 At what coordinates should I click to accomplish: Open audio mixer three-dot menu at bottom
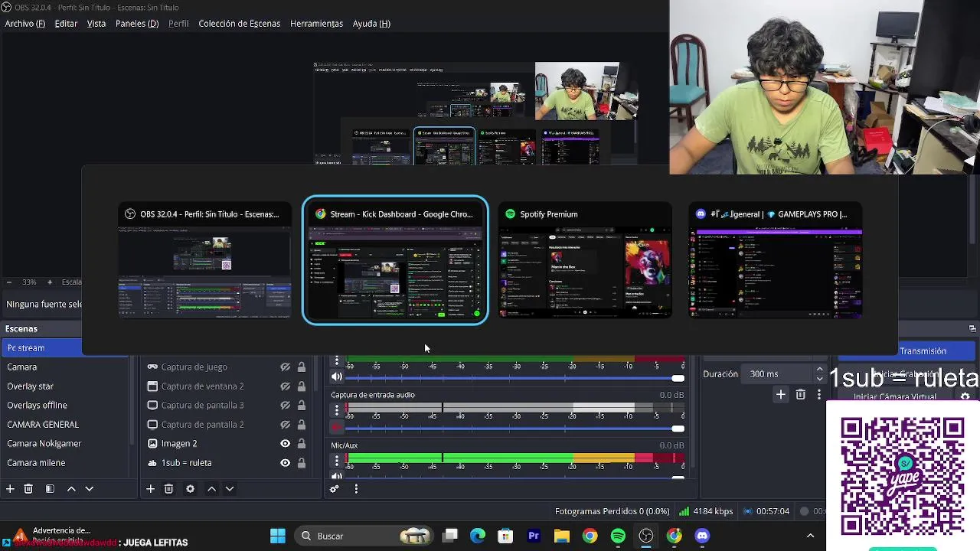[356, 489]
